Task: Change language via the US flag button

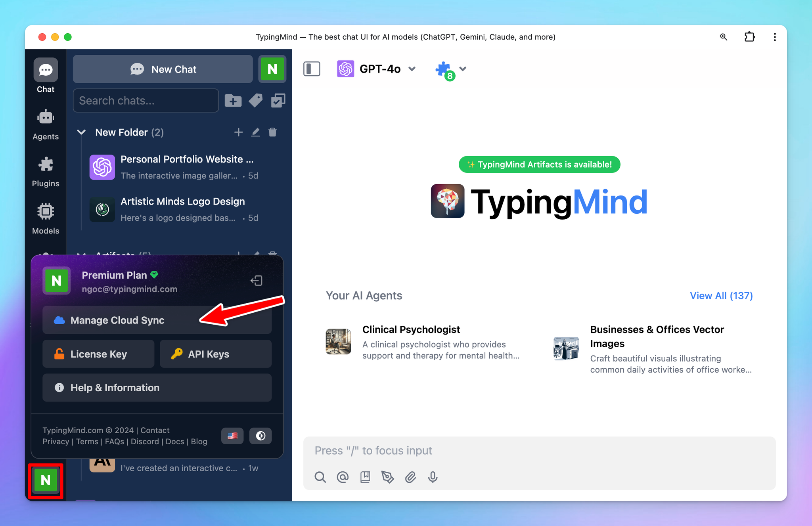Action: coord(232,436)
